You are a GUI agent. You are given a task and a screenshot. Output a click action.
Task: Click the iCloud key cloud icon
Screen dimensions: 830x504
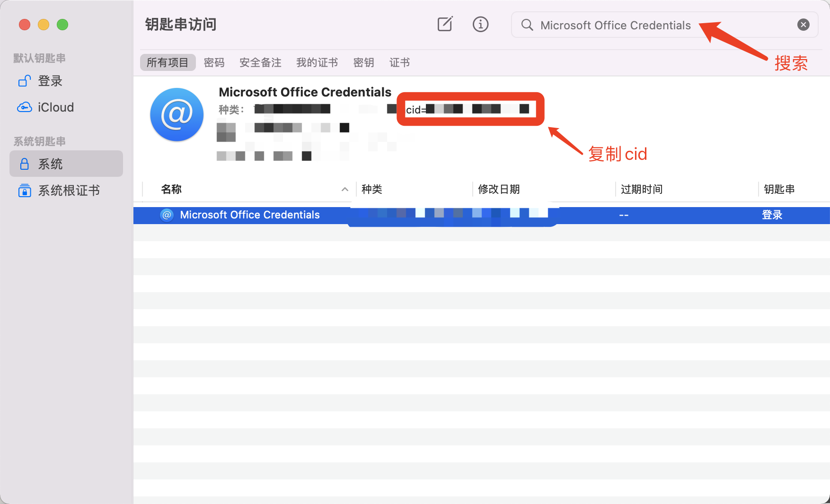(x=25, y=107)
